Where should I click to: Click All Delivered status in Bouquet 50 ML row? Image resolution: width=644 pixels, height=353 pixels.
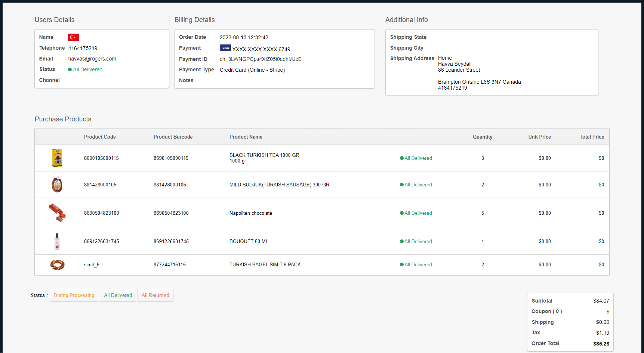pos(416,241)
